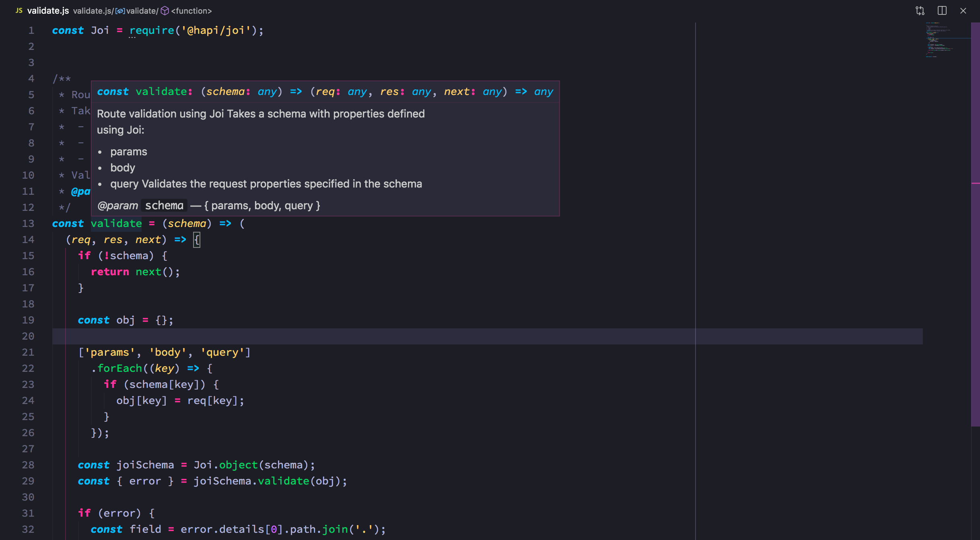The image size is (980, 540).
Task: Click the variable symbol breadcrumb icon
Action: [x=120, y=11]
